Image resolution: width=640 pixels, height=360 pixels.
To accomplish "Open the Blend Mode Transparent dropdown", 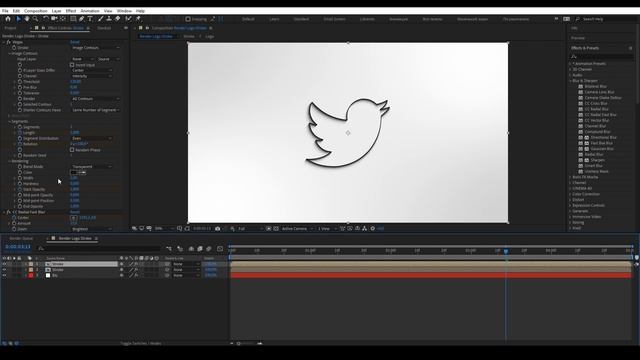I will pyautogui.click(x=91, y=167).
